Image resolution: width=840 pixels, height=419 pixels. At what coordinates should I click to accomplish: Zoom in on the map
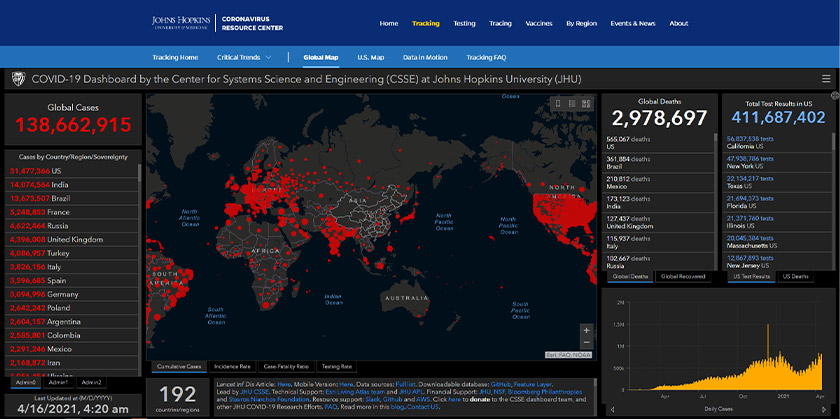586,329
